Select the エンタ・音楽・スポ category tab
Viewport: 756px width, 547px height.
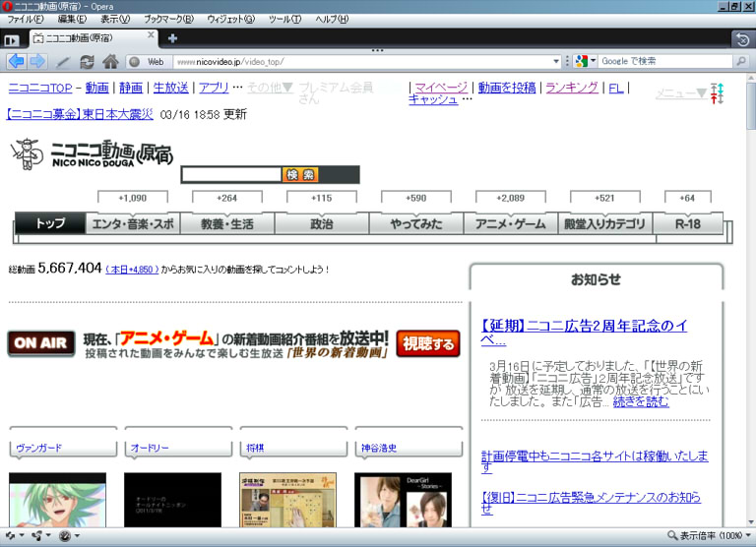[x=133, y=223]
